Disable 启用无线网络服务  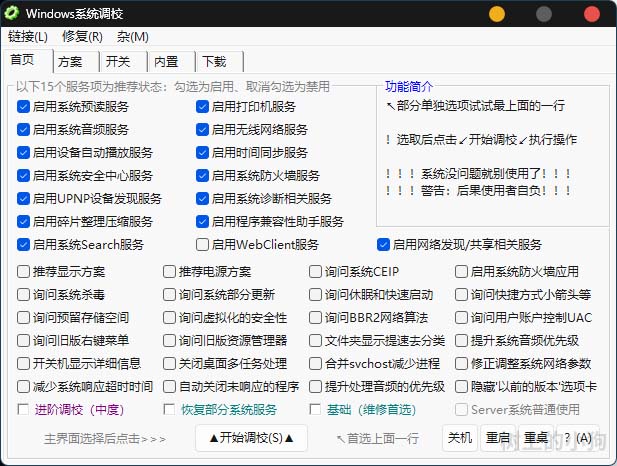pos(202,129)
